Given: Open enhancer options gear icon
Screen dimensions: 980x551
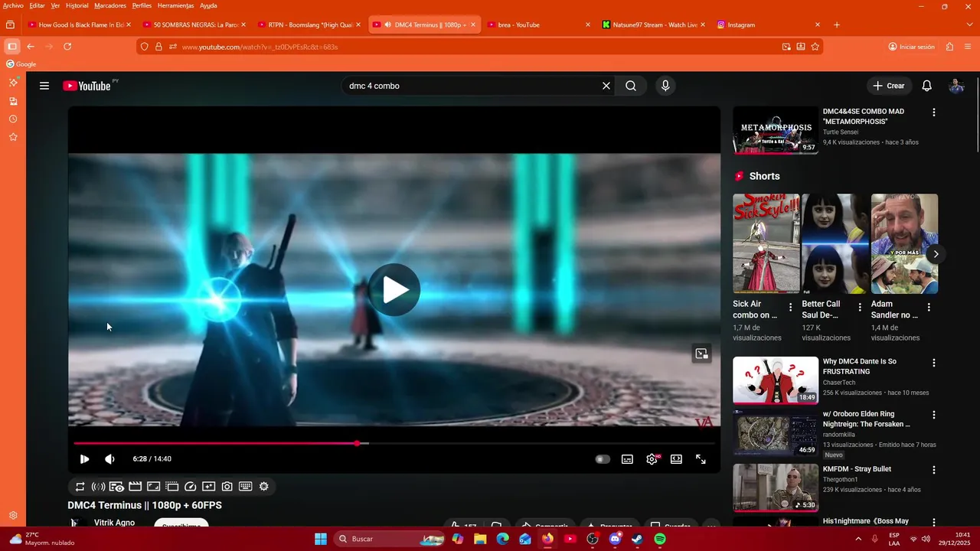Looking at the screenshot, I should point(264,487).
